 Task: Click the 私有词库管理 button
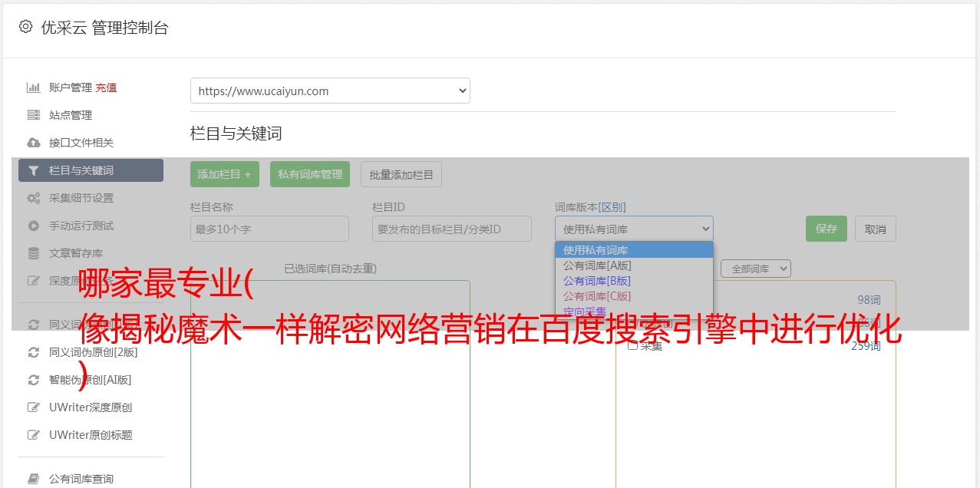(310, 174)
